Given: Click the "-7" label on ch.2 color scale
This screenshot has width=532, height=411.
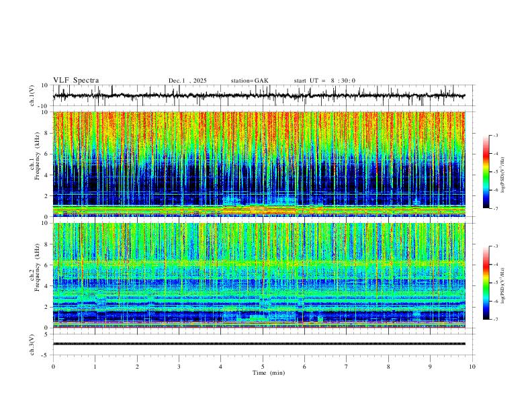Looking at the screenshot, I should (x=495, y=320).
